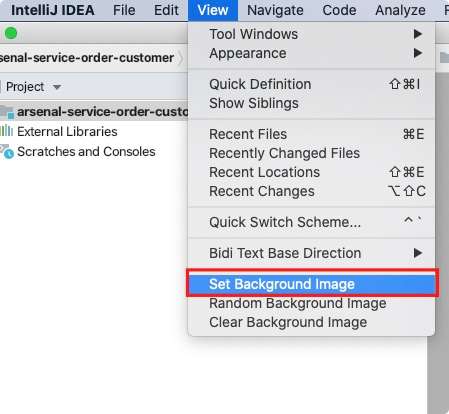Expand the Appearance submenu arrow
The width and height of the screenshot is (449, 414).
click(x=418, y=53)
